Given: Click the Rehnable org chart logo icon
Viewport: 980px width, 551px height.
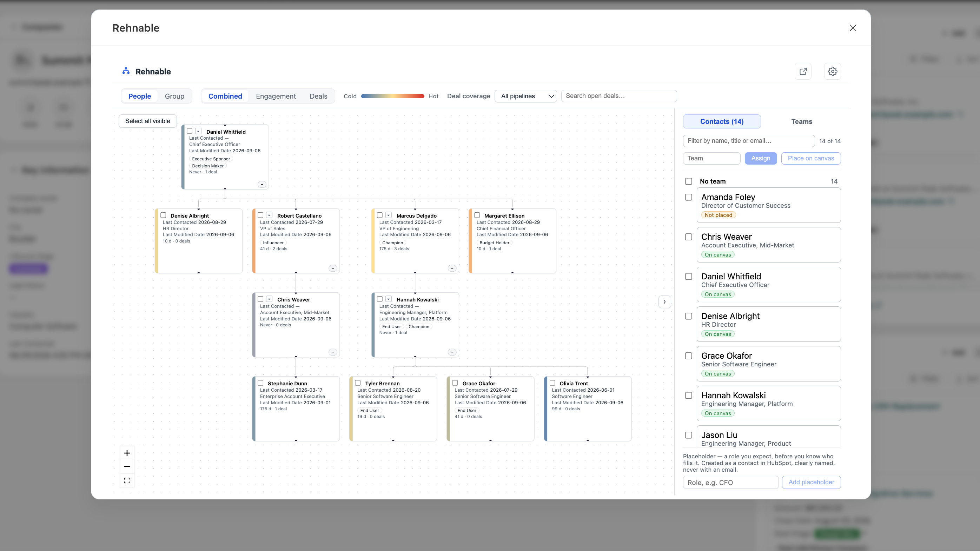Looking at the screenshot, I should point(126,71).
